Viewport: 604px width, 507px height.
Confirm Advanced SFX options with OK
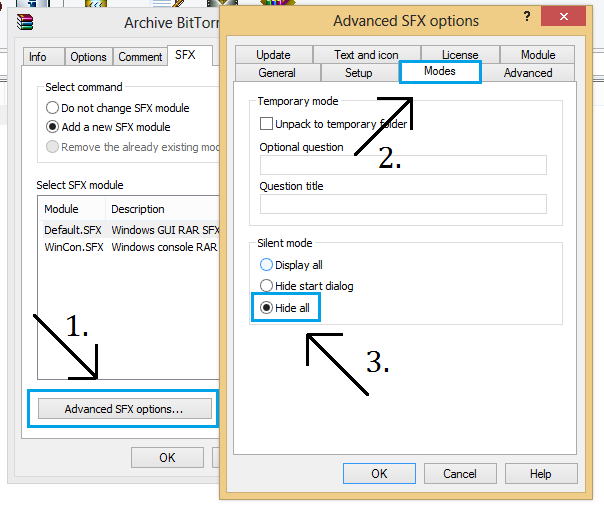379,473
